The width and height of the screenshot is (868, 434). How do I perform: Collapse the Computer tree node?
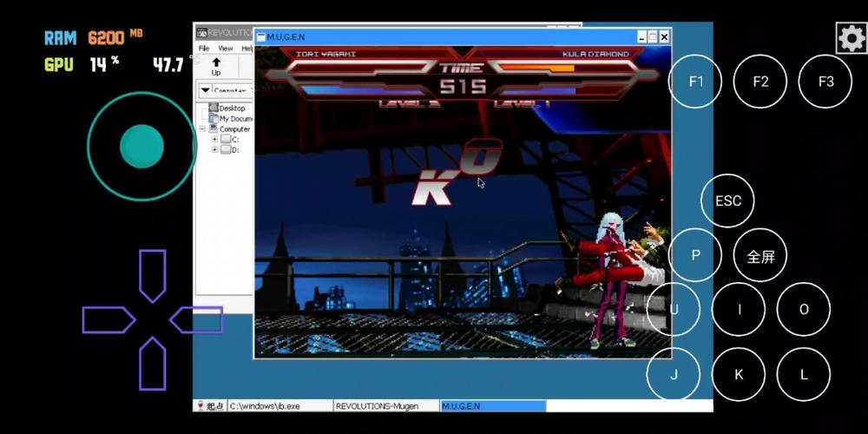[x=202, y=129]
